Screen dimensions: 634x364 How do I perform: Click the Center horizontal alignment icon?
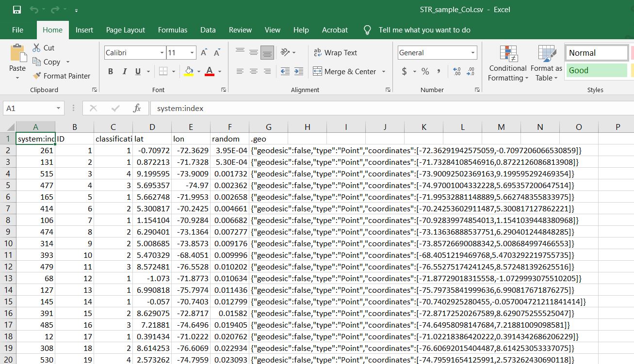(x=253, y=71)
